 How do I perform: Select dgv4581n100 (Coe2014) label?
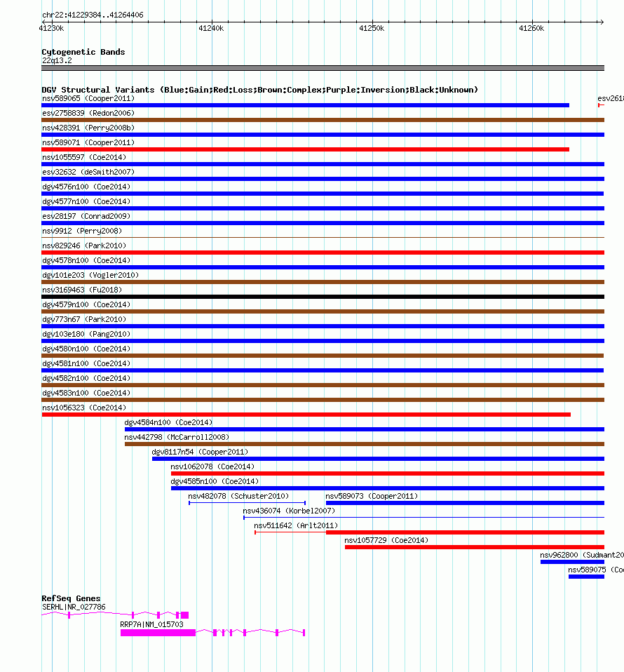coord(86,363)
